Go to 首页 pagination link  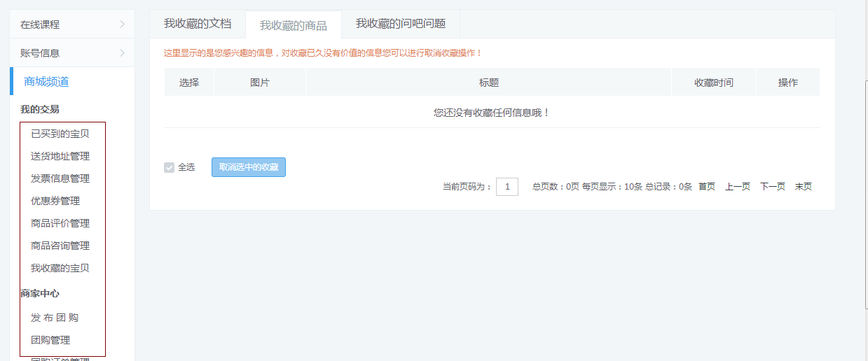[x=706, y=187]
